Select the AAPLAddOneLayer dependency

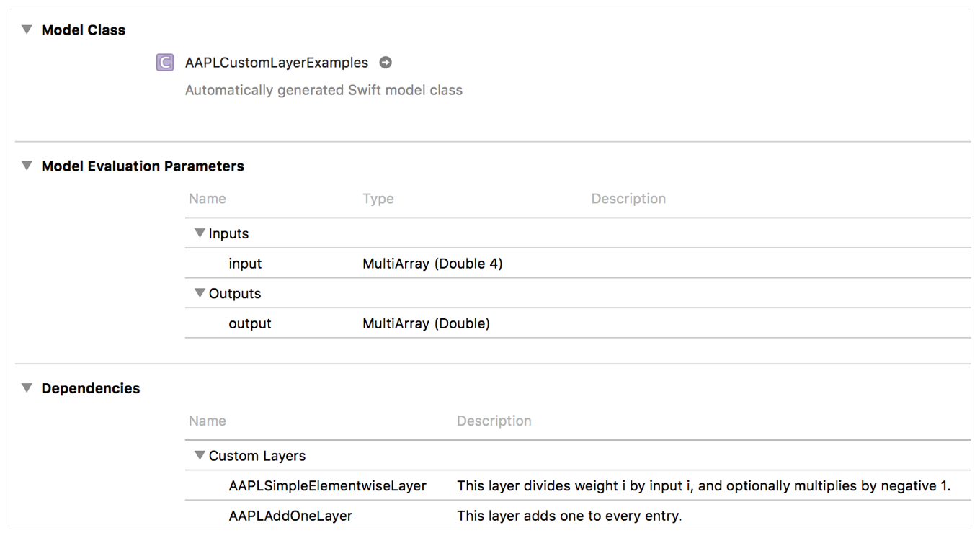pos(290,516)
